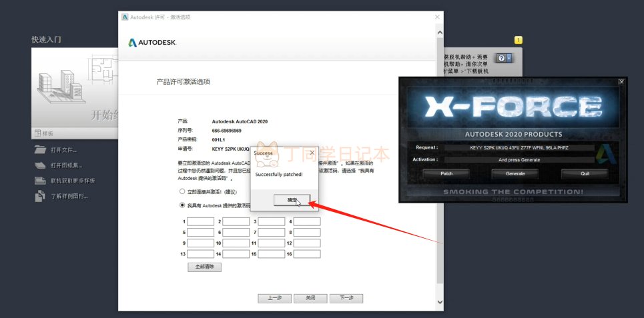Viewport: 644px width, 318px height.
Task: Click activation code box 14
Action: [236, 254]
